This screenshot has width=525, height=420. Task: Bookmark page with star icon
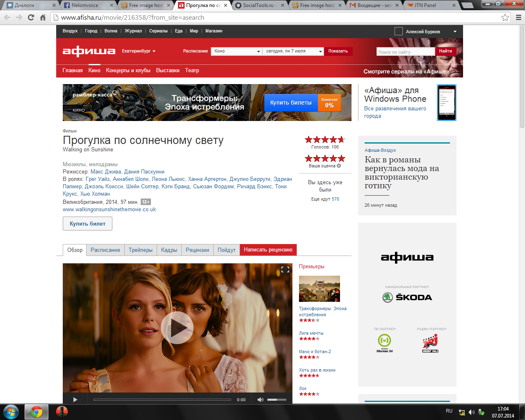pyautogui.click(x=505, y=18)
